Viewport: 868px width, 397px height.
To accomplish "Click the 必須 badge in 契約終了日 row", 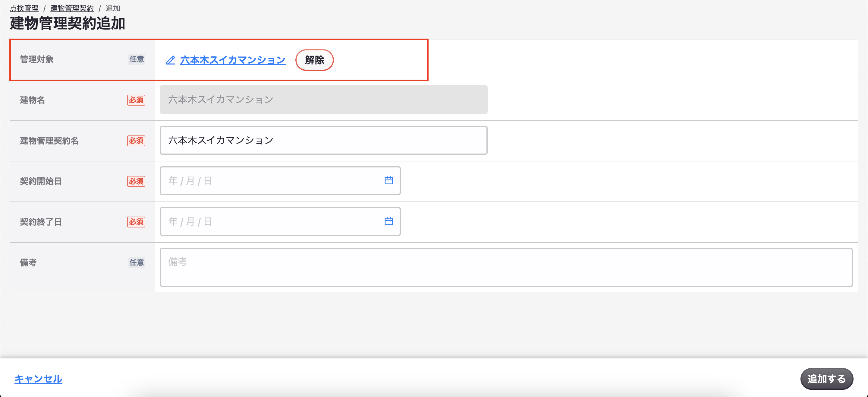I will click(x=136, y=222).
